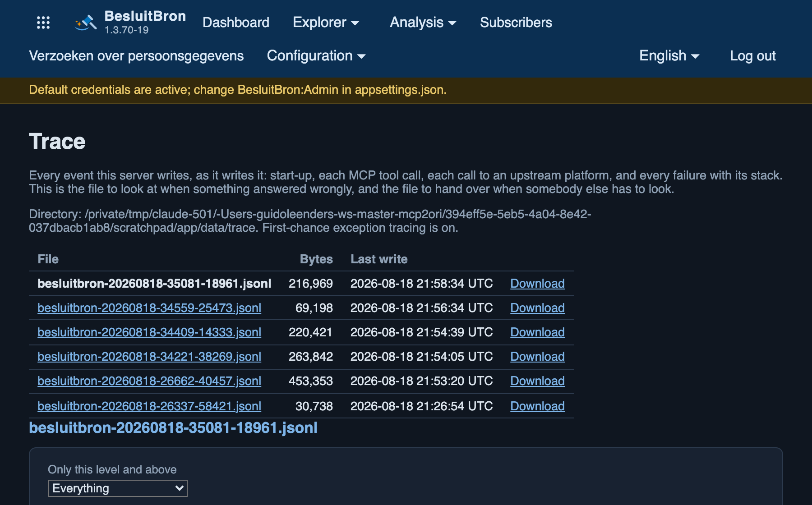812x505 pixels.
Task: Go to Dashboard
Action: tap(236, 23)
